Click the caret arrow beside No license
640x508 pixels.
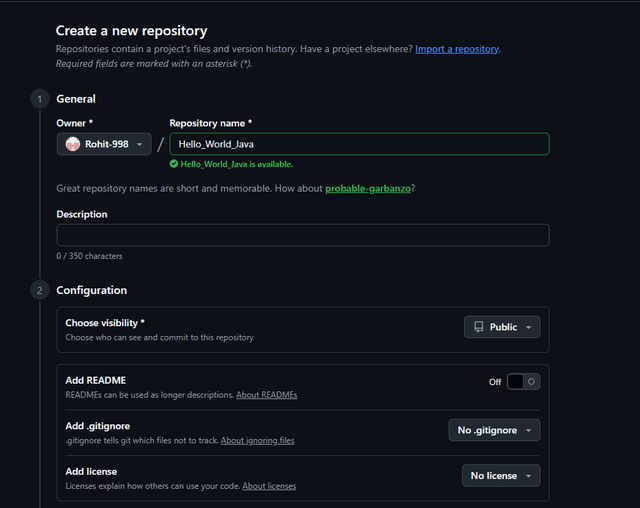(528, 476)
